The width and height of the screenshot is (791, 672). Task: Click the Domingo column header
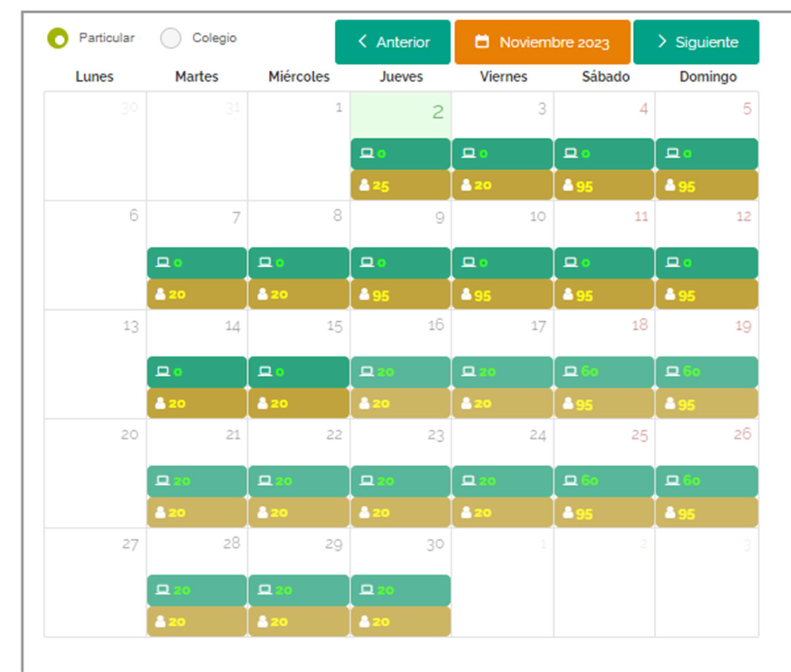[708, 76]
